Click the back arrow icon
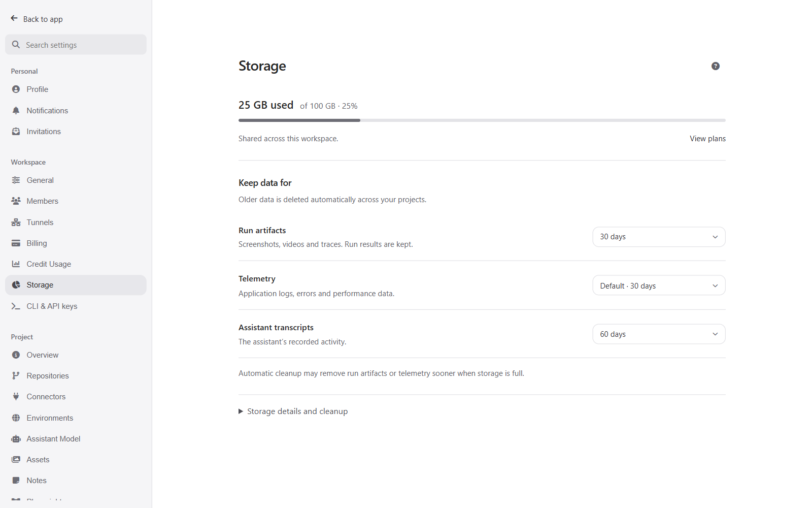The image size is (812, 508). [14, 18]
